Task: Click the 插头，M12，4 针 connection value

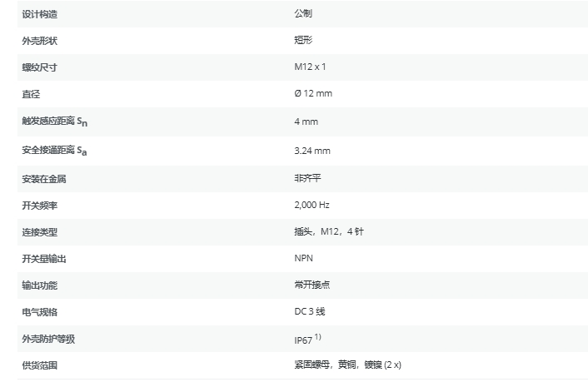Action: (329, 231)
